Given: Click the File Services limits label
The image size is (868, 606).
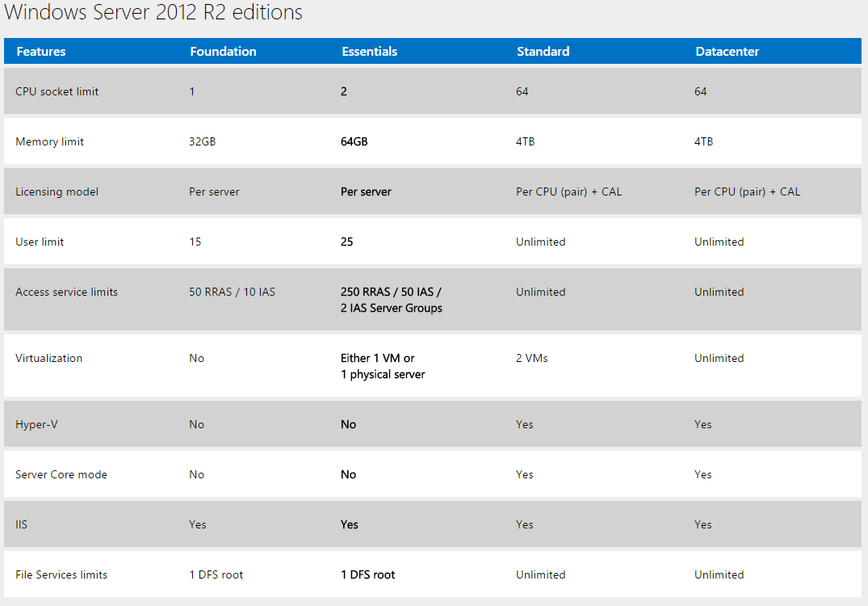Looking at the screenshot, I should [61, 574].
